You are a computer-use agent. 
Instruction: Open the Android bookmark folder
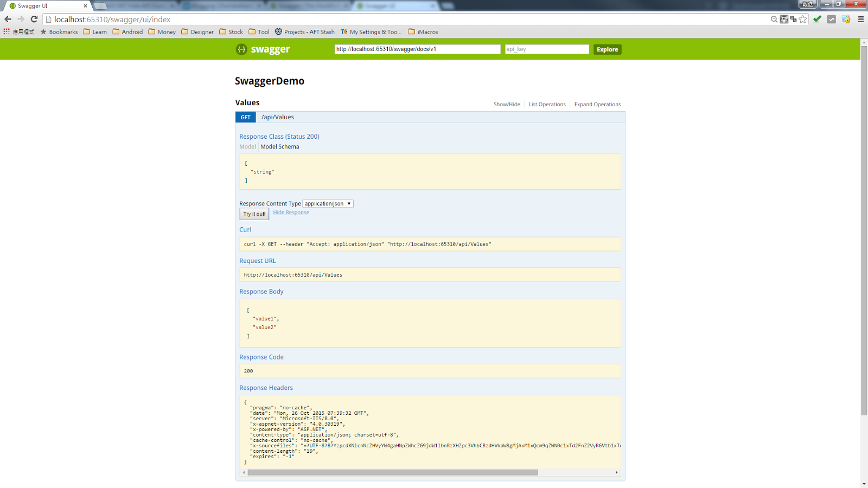click(x=127, y=31)
